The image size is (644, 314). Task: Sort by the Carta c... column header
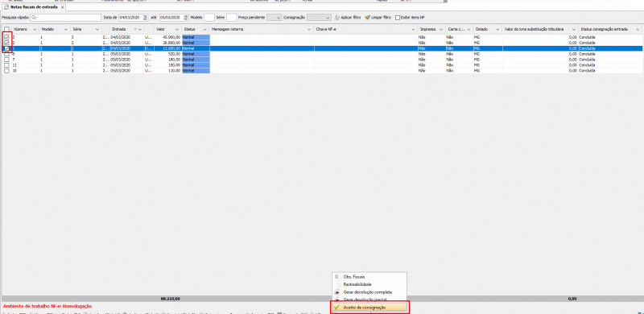point(458,29)
